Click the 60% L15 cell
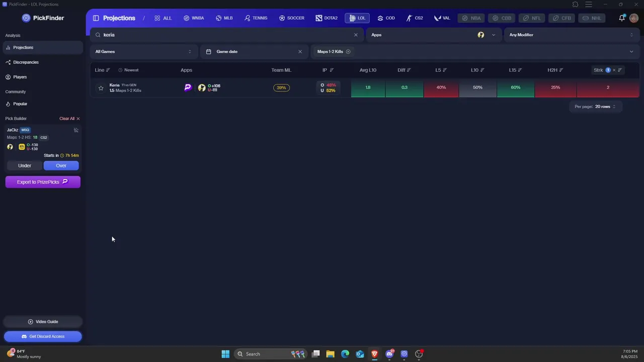This screenshot has height=362, width=644. tap(516, 87)
